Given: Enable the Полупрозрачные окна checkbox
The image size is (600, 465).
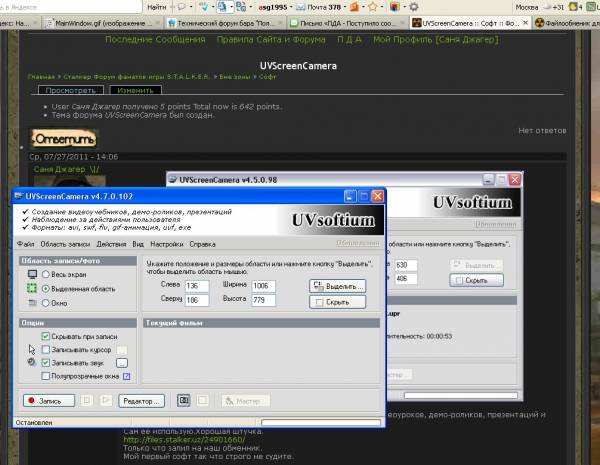Looking at the screenshot, I should pos(46,376).
